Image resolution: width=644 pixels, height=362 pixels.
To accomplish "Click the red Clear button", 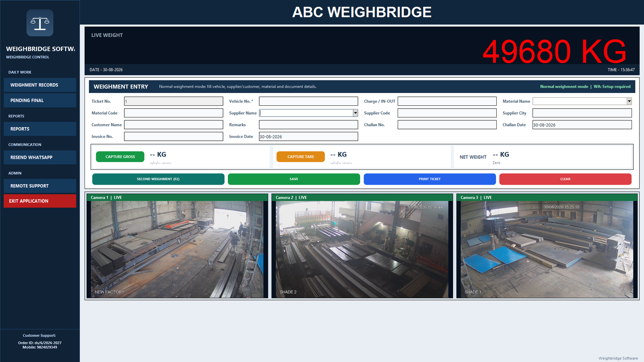I will tap(565, 179).
